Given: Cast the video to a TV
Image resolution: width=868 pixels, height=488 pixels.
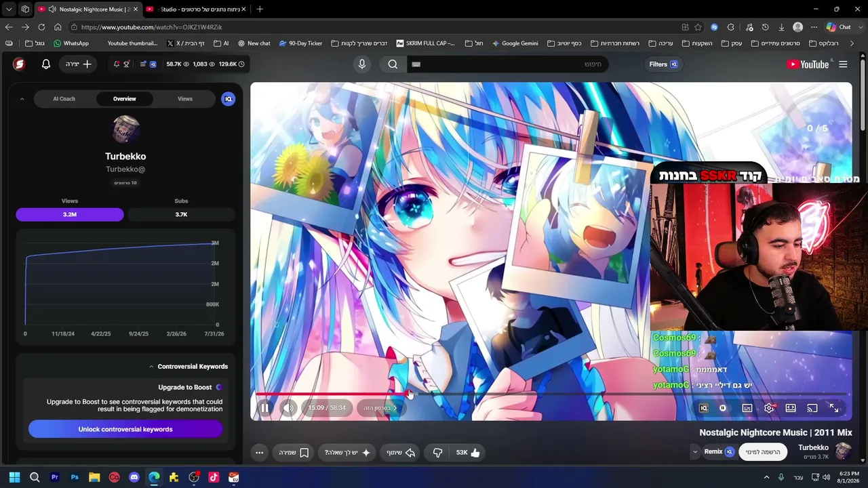Looking at the screenshot, I should (812, 408).
